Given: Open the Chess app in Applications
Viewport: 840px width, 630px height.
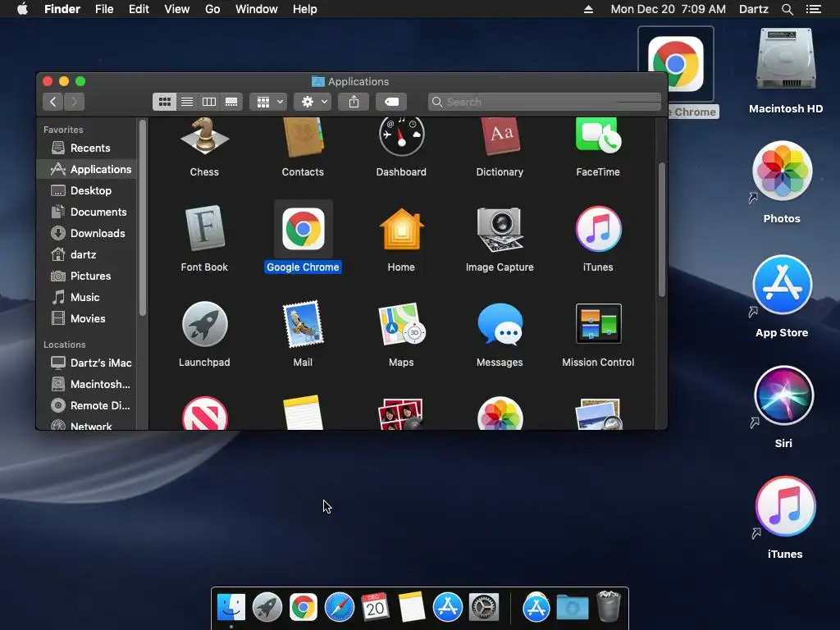Looking at the screenshot, I should [204, 137].
